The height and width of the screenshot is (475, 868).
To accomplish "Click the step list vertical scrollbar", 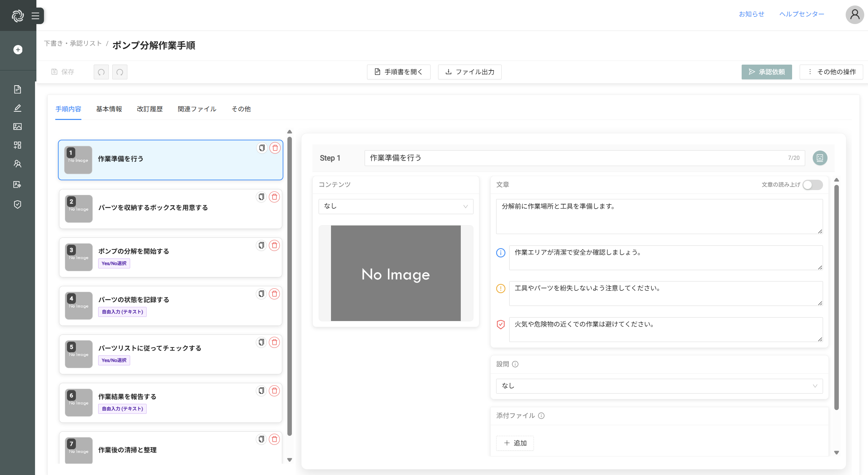I will coord(289,285).
